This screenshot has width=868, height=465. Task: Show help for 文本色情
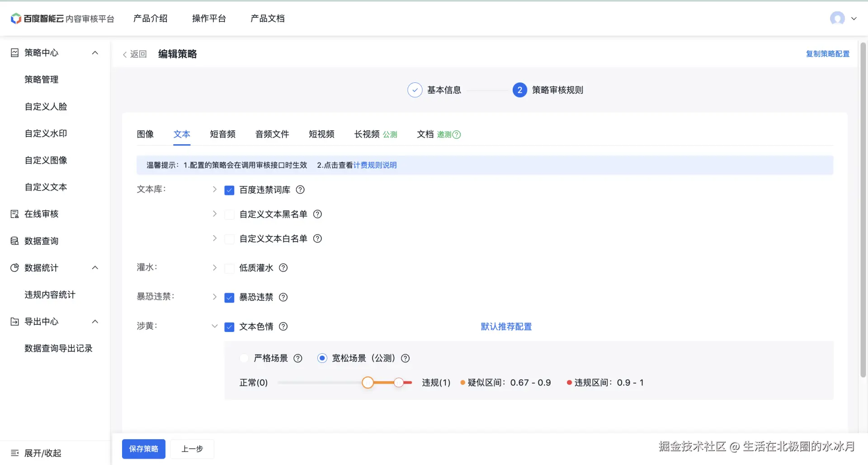click(x=283, y=327)
